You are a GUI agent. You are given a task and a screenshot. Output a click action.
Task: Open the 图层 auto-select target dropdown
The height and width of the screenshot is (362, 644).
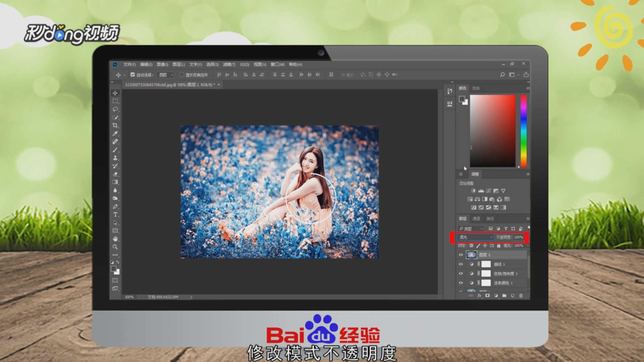[166, 75]
